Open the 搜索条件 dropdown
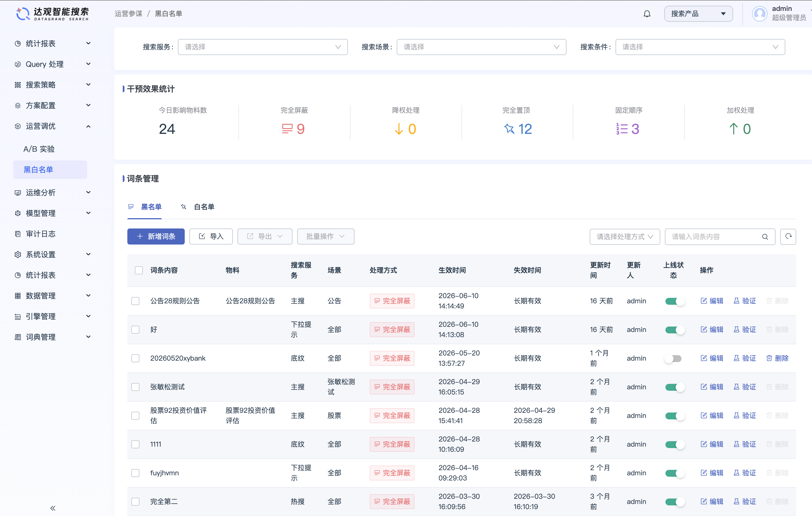The width and height of the screenshot is (812, 516). pyautogui.click(x=700, y=47)
